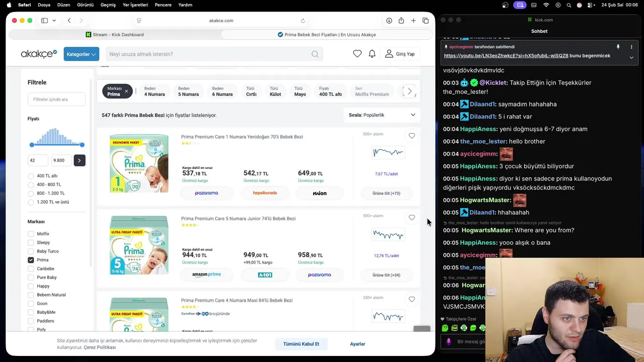Image resolution: width=644 pixels, height=362 pixels.
Task: Switch to Stream - Kick Dashboard tab
Action: (x=115, y=35)
